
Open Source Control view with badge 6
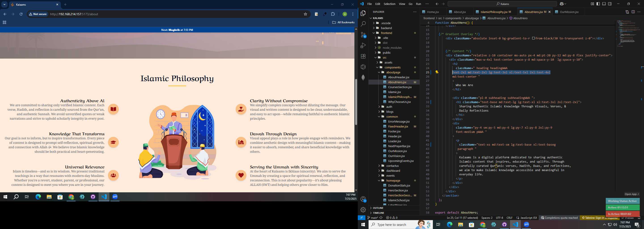click(x=363, y=35)
